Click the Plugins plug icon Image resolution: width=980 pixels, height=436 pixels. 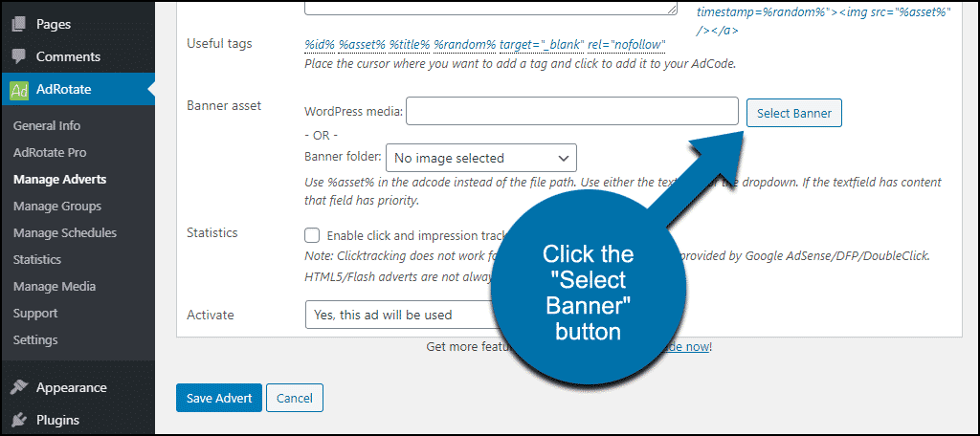coord(19,420)
